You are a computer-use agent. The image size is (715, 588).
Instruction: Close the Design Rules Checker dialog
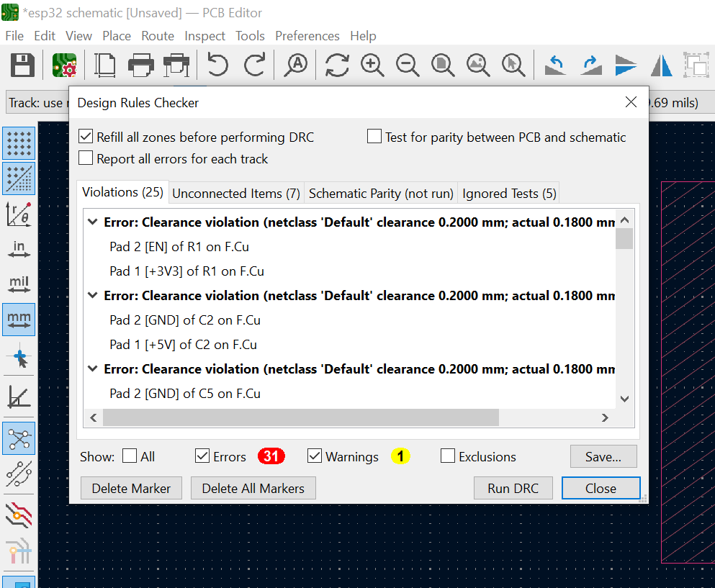click(601, 488)
